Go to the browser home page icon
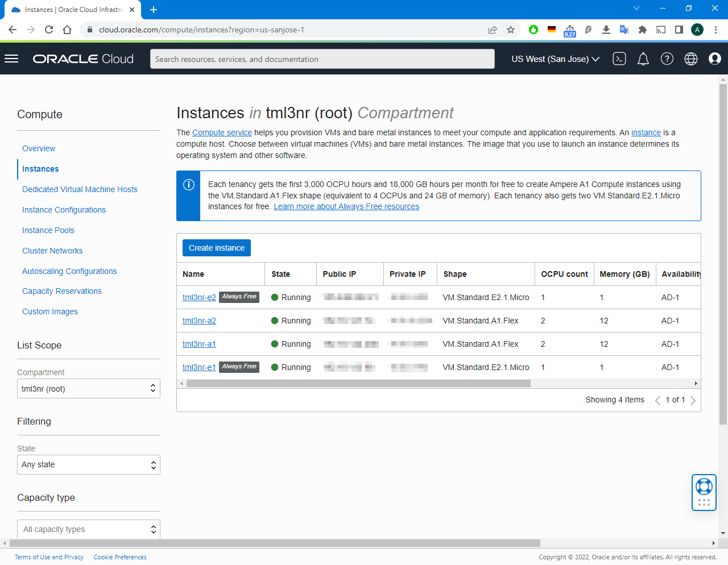The width and height of the screenshot is (728, 565). 67,30
